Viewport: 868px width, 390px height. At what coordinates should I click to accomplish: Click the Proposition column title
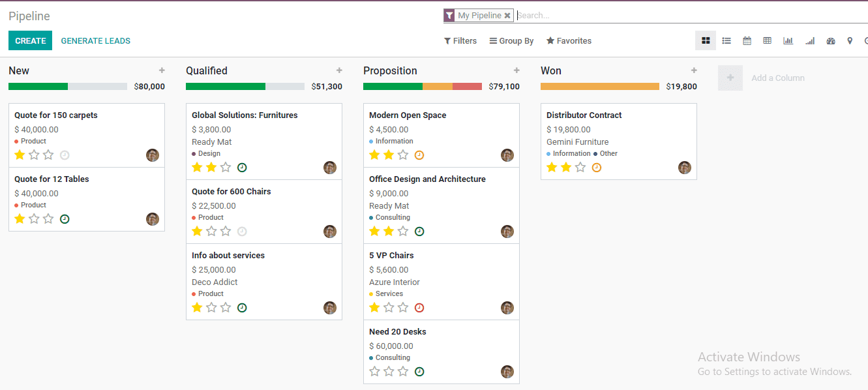(x=390, y=70)
